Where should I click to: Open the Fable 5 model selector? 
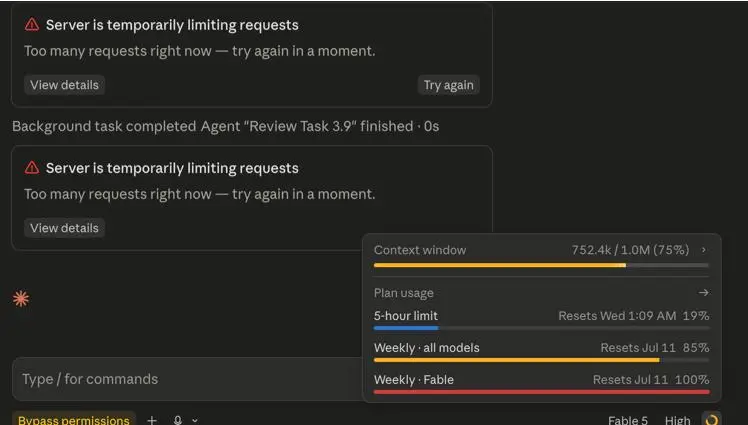pyautogui.click(x=628, y=420)
